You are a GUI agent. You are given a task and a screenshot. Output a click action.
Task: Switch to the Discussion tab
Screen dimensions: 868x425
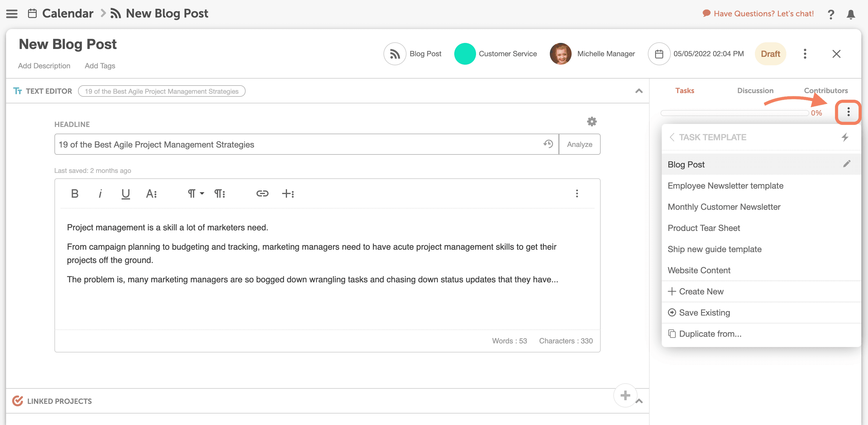click(755, 90)
